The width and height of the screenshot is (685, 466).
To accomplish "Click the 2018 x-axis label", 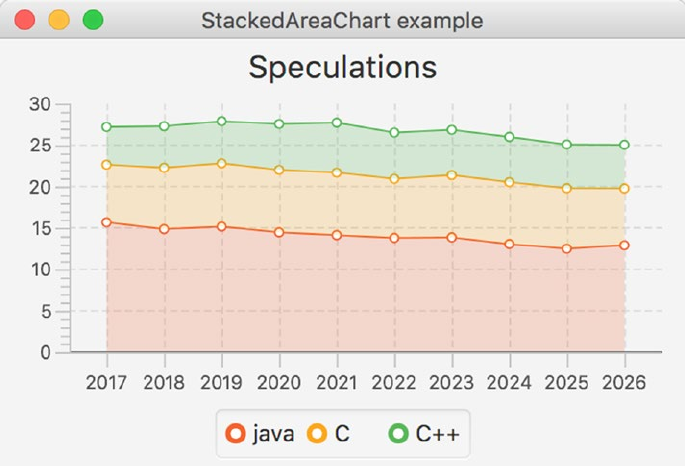I will pyautogui.click(x=164, y=382).
